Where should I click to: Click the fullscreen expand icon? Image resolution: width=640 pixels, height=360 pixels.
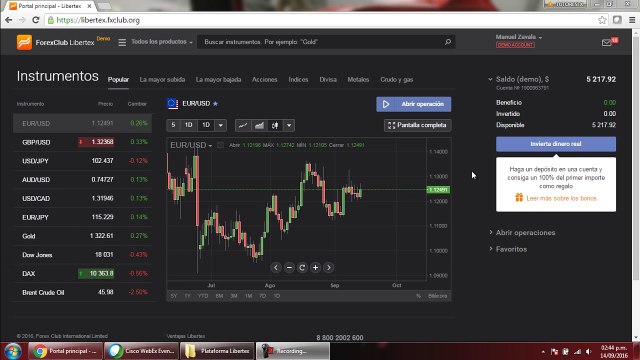[391, 125]
